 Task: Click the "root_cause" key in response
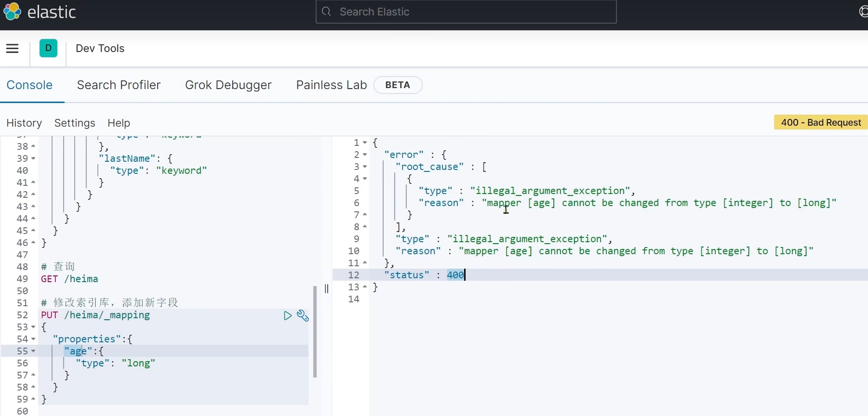coord(430,167)
